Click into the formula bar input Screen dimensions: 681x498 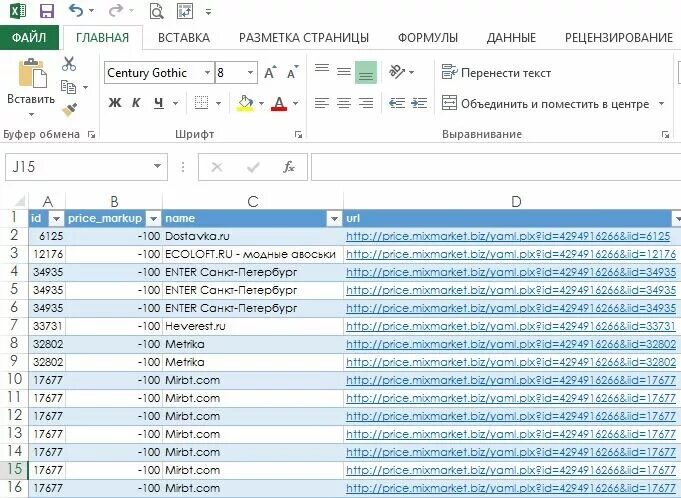[496, 167]
